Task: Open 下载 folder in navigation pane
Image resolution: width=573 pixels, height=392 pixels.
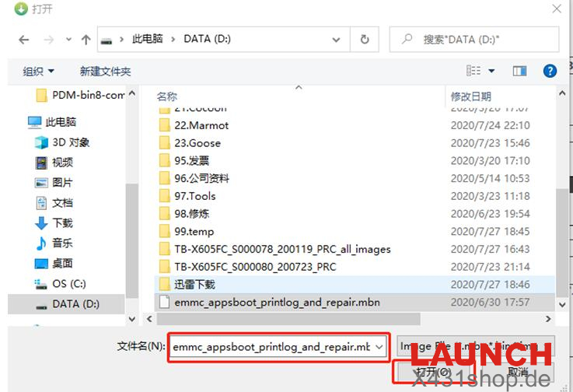Action: click(61, 223)
